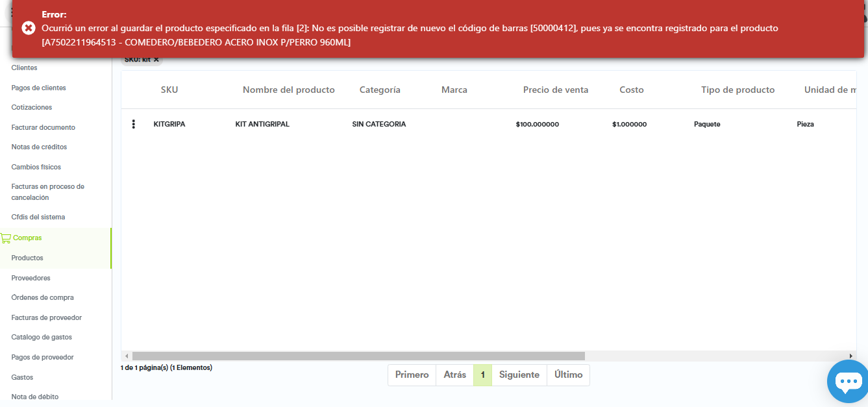Select Facturas de proveedor menu item
Viewport: 868px width, 407px height.
(x=46, y=317)
